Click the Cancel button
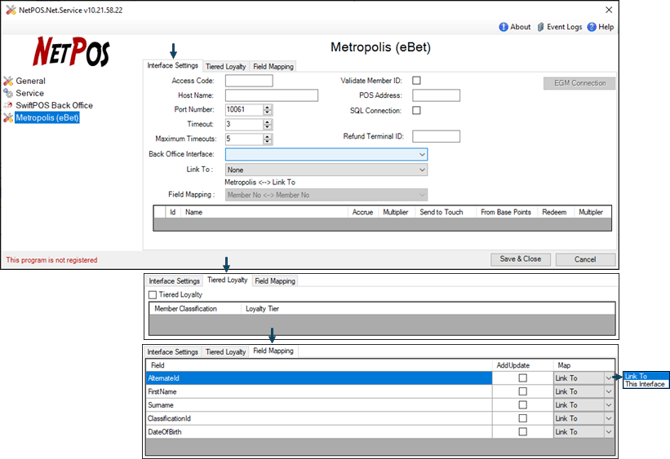 click(585, 259)
